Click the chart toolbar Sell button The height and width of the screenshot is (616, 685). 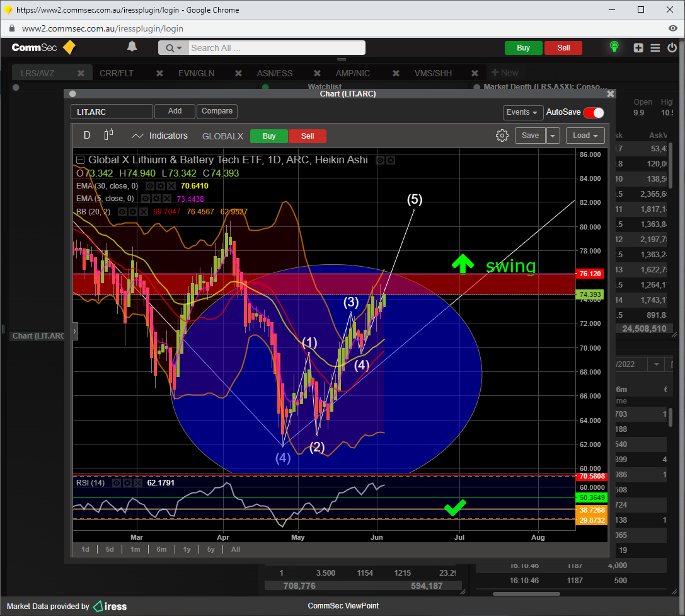(308, 136)
